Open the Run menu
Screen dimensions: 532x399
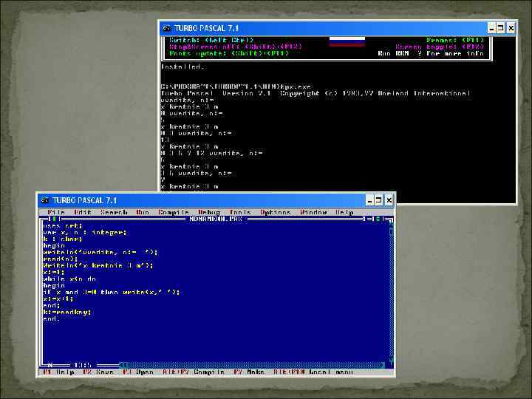tap(143, 212)
